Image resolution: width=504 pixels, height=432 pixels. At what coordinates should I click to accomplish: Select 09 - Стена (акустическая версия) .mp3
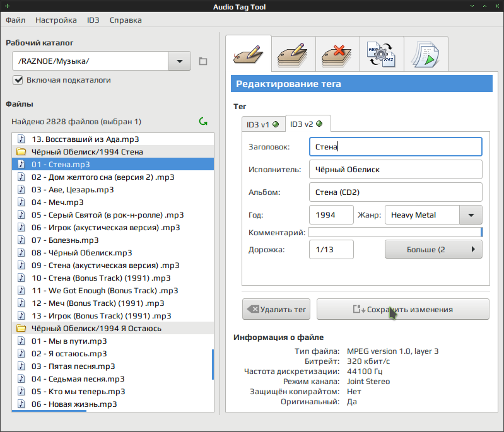pos(113,265)
